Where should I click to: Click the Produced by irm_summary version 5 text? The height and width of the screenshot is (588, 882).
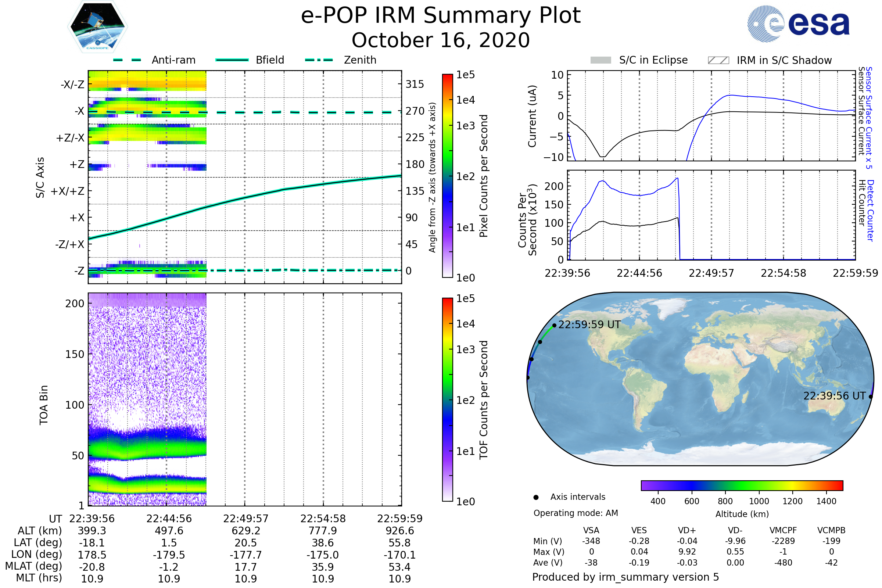[625, 577]
